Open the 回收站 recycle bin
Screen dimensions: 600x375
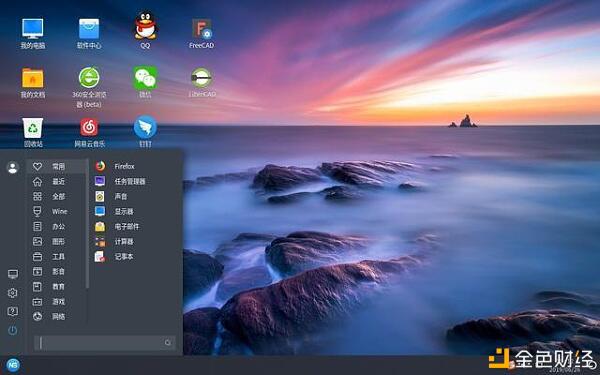pos(33,132)
